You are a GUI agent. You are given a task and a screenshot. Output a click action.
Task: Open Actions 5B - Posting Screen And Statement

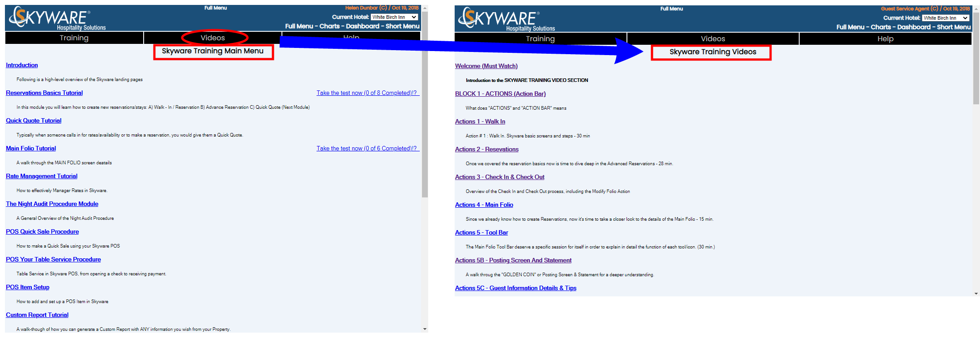click(x=513, y=261)
